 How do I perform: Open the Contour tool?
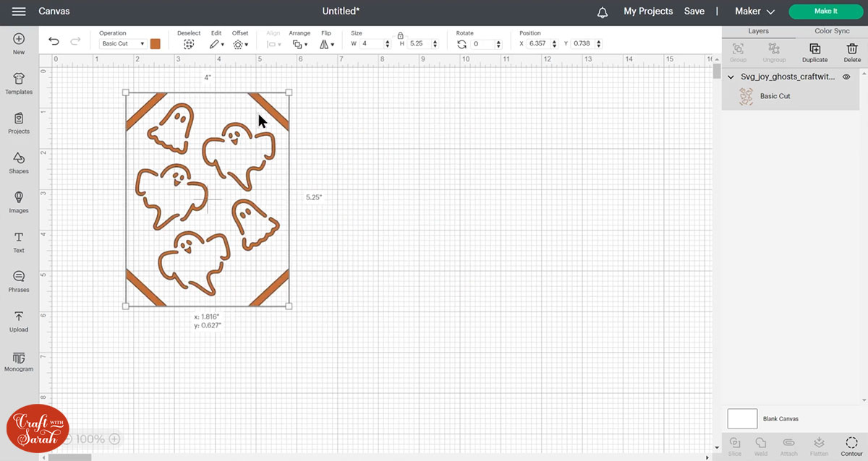tap(851, 445)
